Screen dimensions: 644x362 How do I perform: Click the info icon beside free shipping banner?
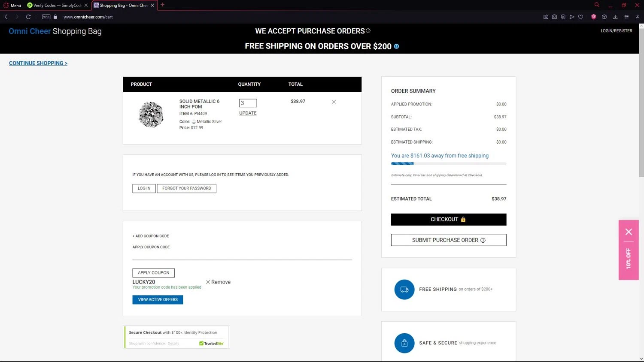click(x=396, y=46)
